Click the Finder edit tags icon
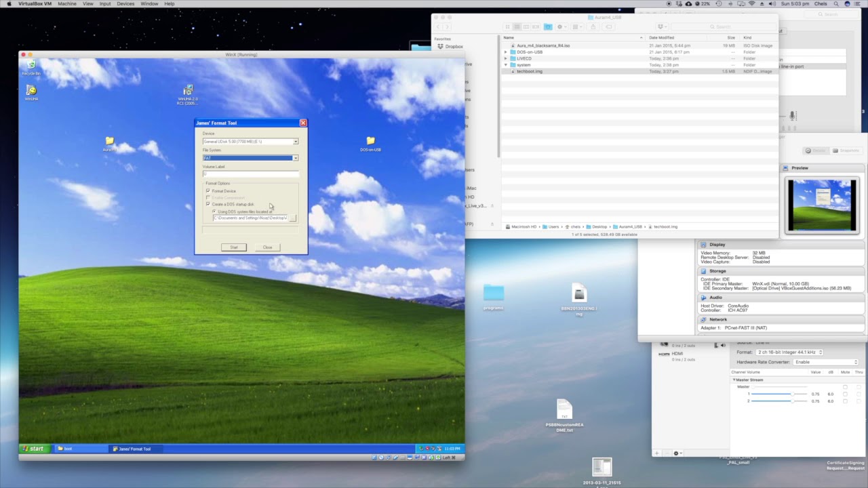 click(x=608, y=26)
